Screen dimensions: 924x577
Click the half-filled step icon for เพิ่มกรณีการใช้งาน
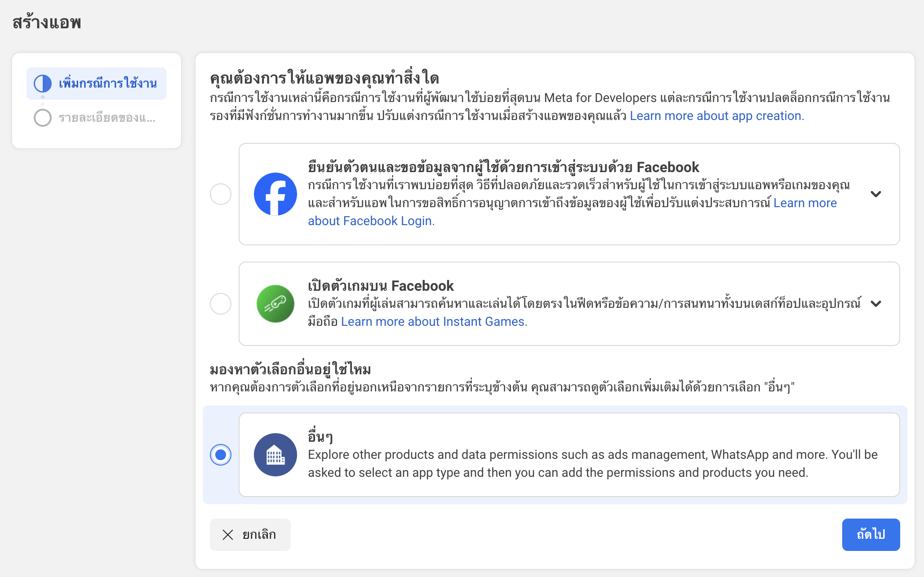tap(43, 84)
